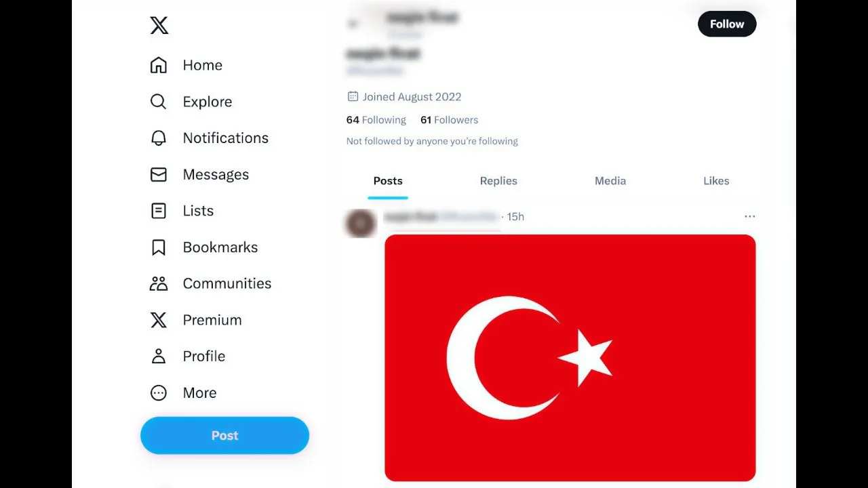Open Lists via list icon
The image size is (868, 488).
(158, 211)
